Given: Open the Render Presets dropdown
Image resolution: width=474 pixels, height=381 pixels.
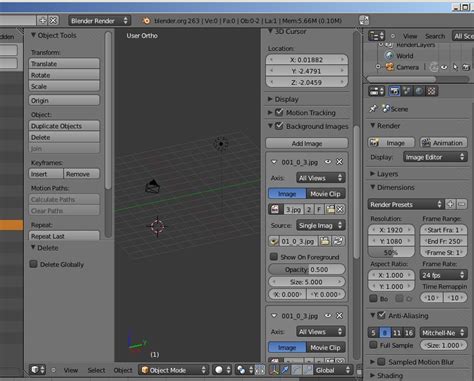Looking at the screenshot, I should [x=406, y=204].
